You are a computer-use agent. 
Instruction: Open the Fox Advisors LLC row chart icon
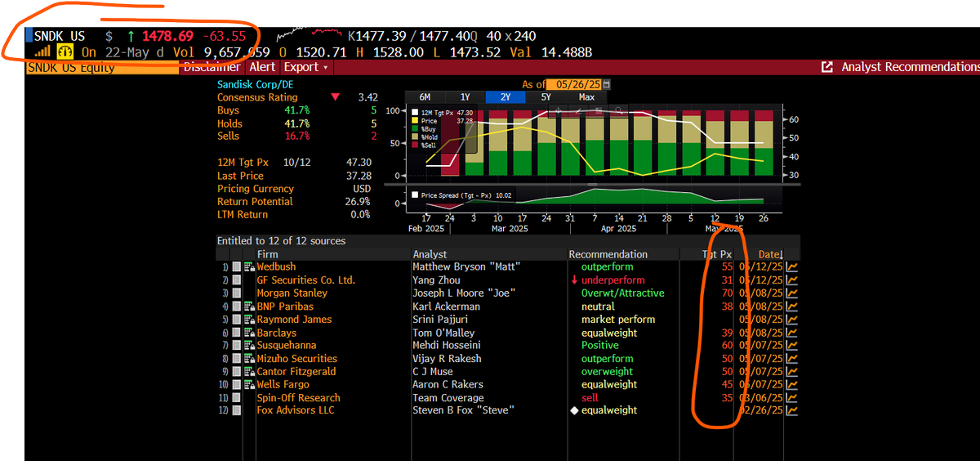coord(791,410)
